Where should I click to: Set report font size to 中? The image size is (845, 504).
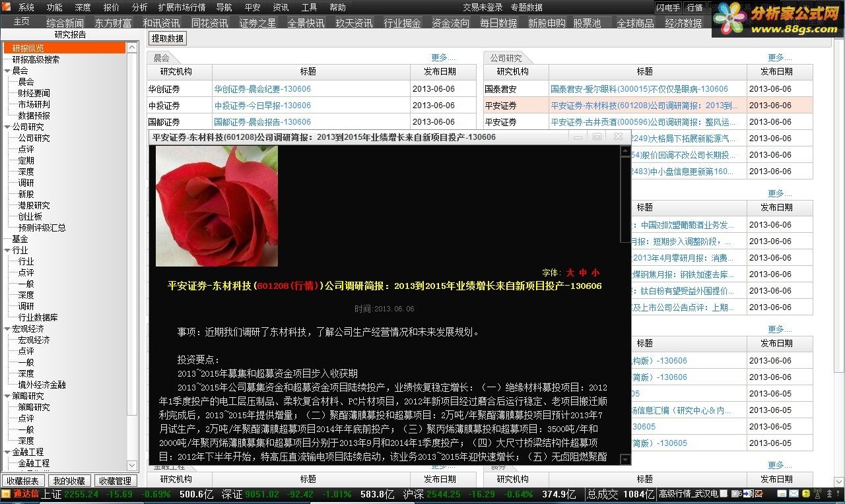click(583, 272)
